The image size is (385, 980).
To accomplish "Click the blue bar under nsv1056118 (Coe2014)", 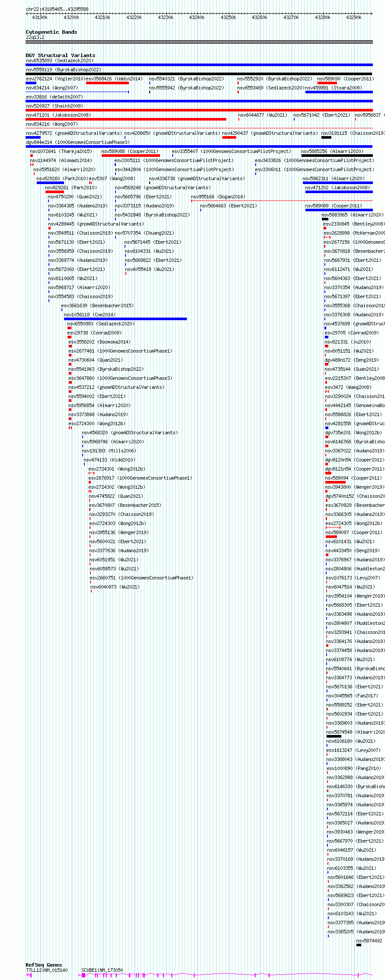I will 125,319.
